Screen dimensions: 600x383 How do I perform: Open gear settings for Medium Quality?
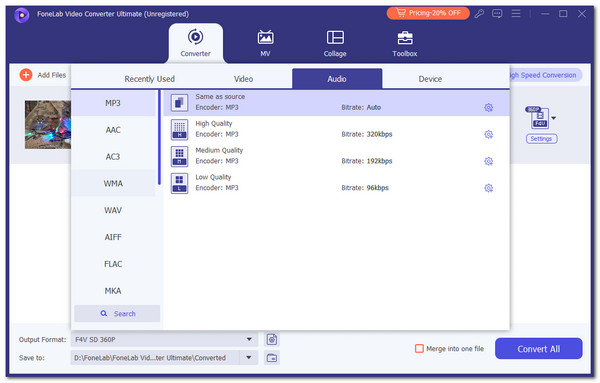pos(488,161)
